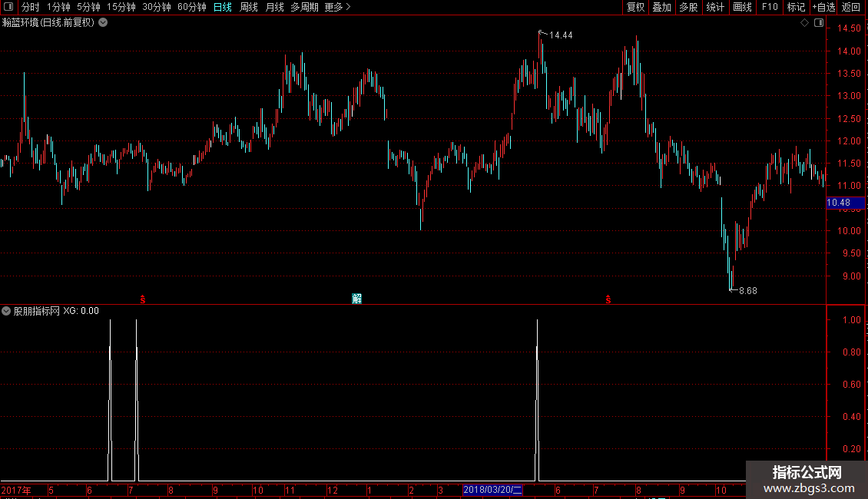Click the 叠加 overlay button
868x499 pixels.
click(661, 7)
